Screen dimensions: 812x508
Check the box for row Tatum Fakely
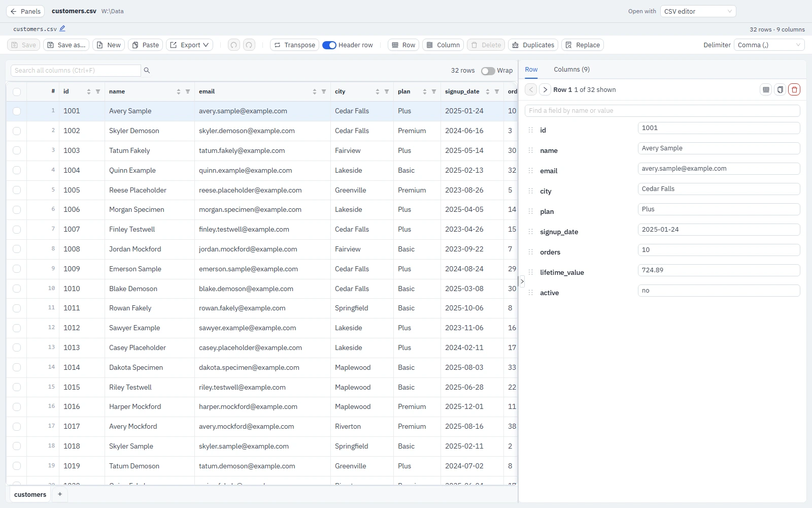17,150
